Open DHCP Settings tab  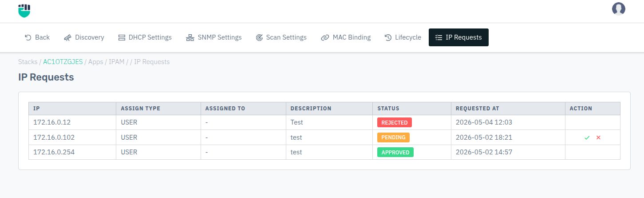pyautogui.click(x=145, y=37)
